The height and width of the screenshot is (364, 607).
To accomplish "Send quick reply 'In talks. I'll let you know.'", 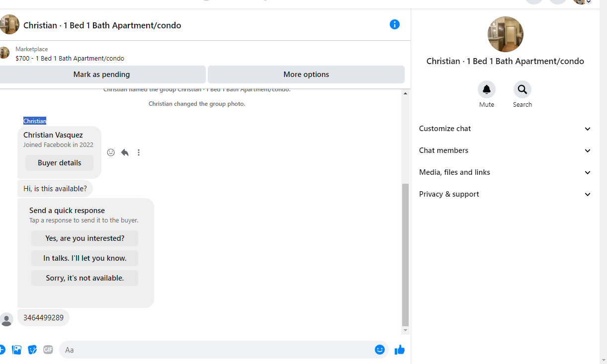I will tap(85, 258).
